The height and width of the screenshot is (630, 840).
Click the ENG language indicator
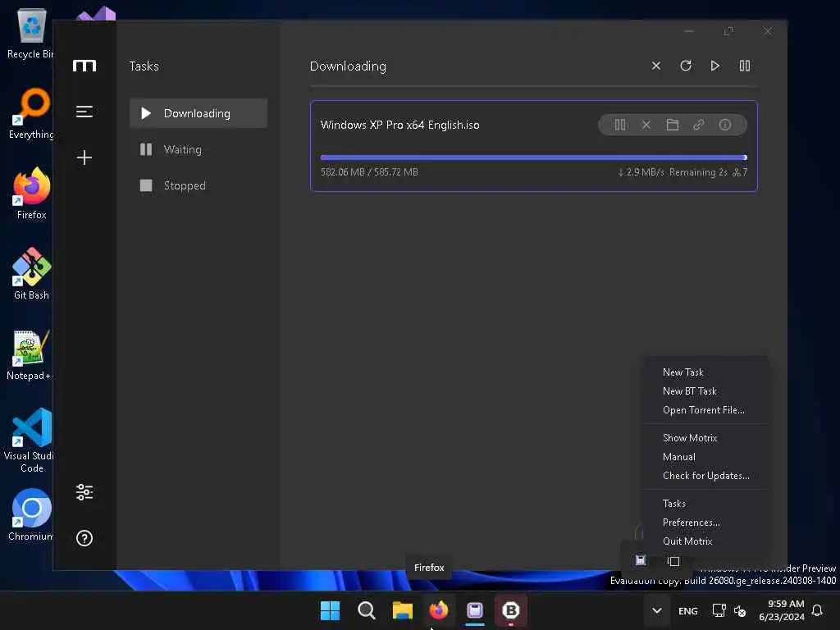coord(688,610)
